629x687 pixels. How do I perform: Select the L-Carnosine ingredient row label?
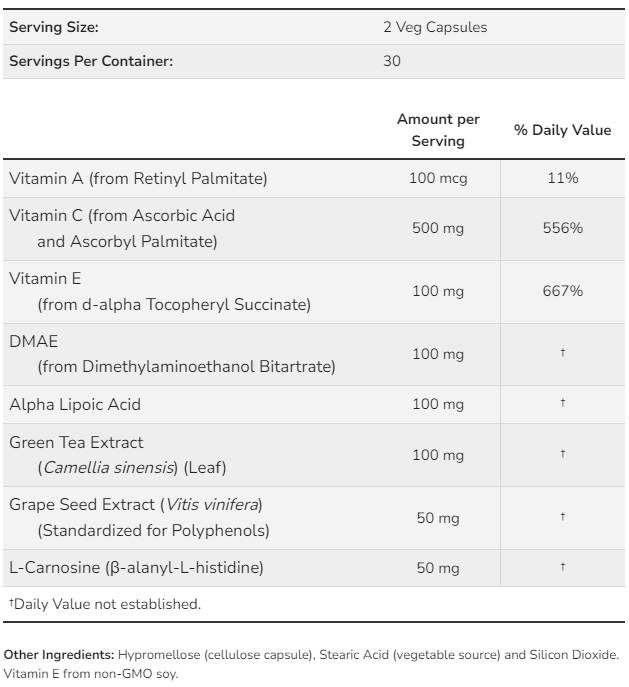coord(136,567)
